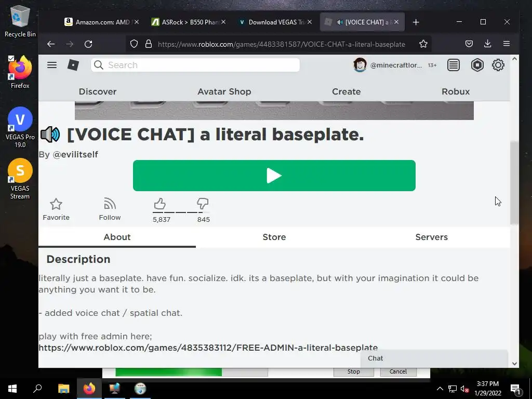Dislike the game with thumbs down
The width and height of the screenshot is (532, 399).
click(x=203, y=204)
